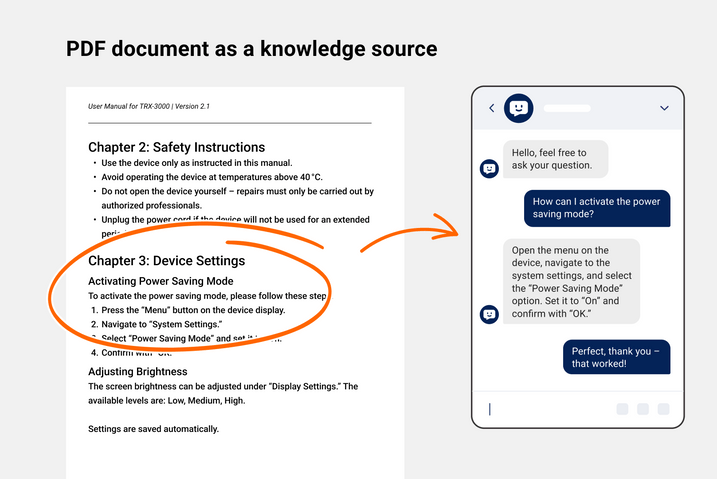Click the 'Use the device only as instructed' bullet
This screenshot has width=717, height=479.
[197, 163]
